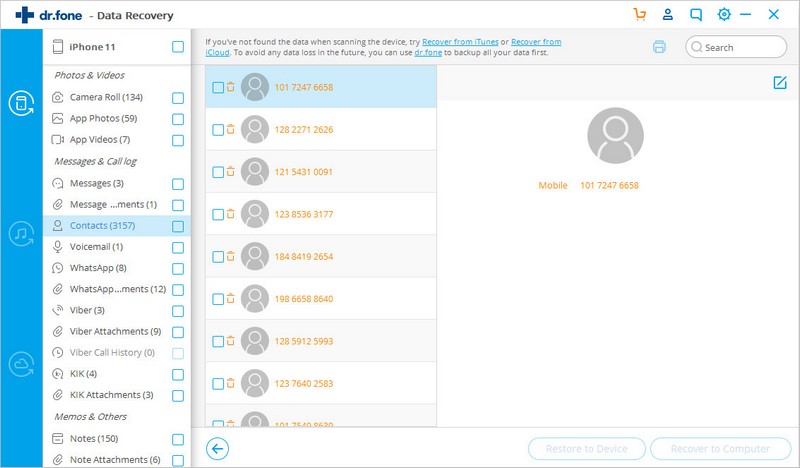Click trash icon for 121 5431 0091

(x=231, y=171)
